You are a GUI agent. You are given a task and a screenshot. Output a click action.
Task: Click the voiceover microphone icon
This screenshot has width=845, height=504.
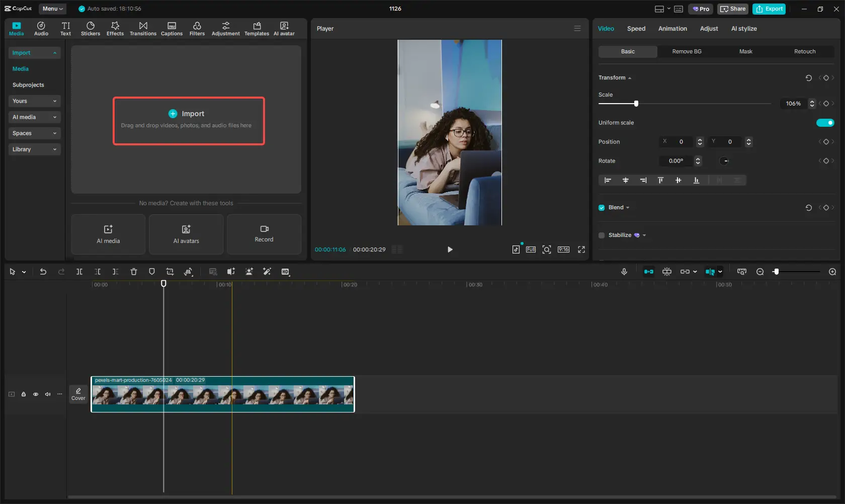point(624,272)
